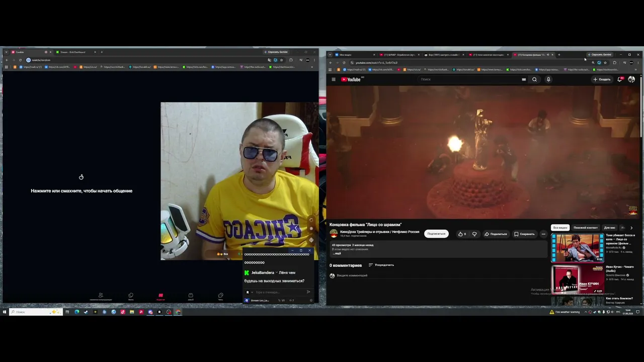This screenshot has width=644, height=362.
Task: Go back in the rulet.tv browser window
Action: pos(7,60)
